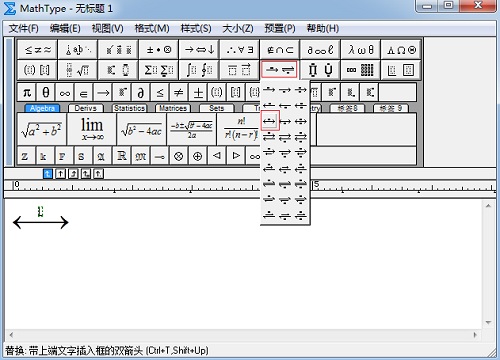Open the arrow symbols palette (→⇔↓)
The image size is (500, 360).
pyautogui.click(x=199, y=50)
